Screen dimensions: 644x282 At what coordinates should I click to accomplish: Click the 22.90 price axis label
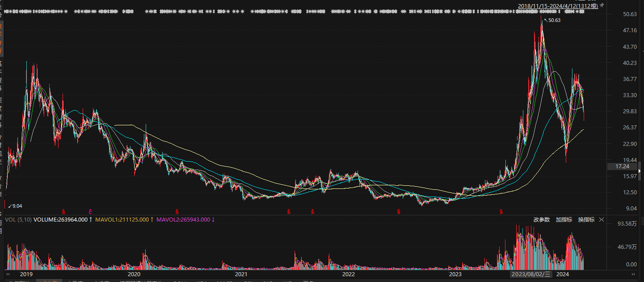[x=629, y=144]
